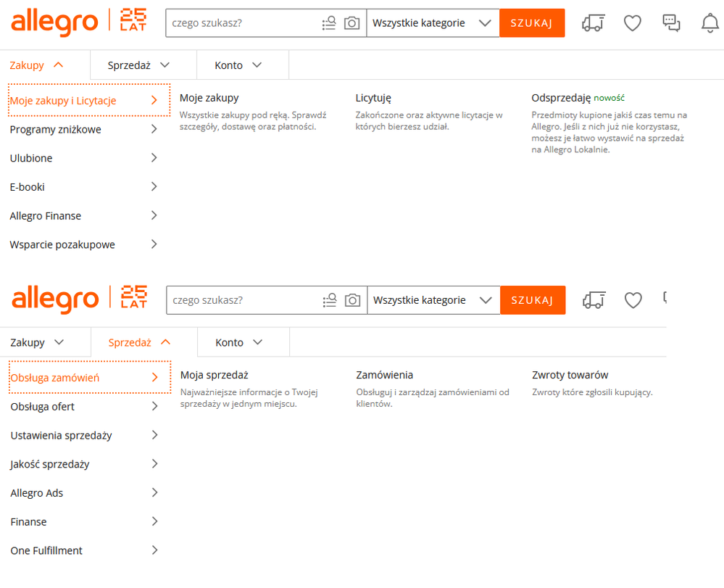Screen dimensions: 724x588
Task: Open the 'Moja sprzedaż' link
Action: 215,375
